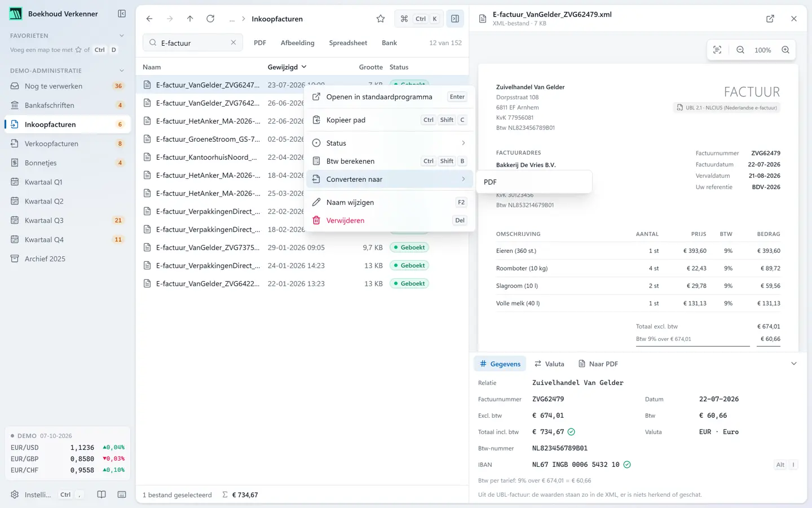Click the E-factuur search input
Screen dimensions: 812x508
(x=192, y=42)
